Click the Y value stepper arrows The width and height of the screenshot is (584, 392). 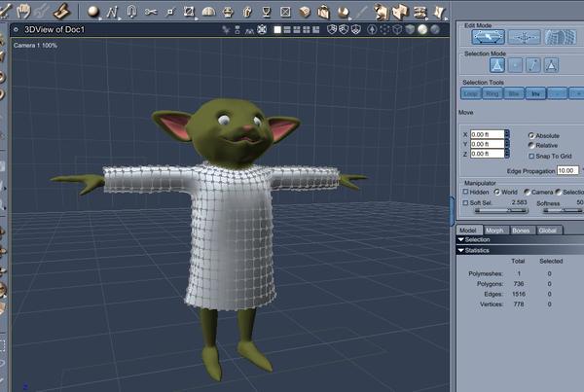pos(507,144)
